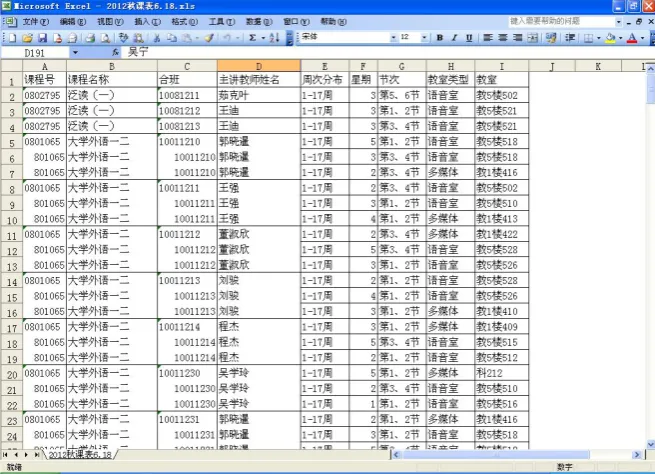
Task: Go to first sheet with tab navigation arrow
Action: (5, 454)
